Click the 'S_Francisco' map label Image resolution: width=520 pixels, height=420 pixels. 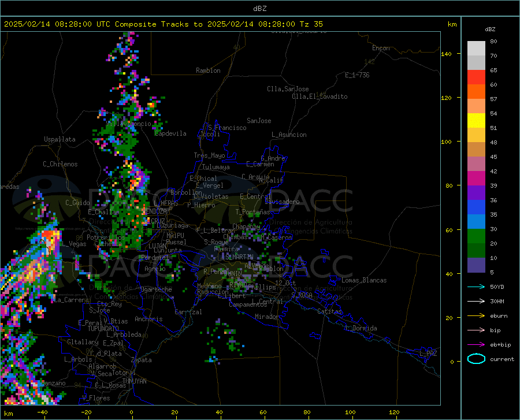(x=227, y=128)
